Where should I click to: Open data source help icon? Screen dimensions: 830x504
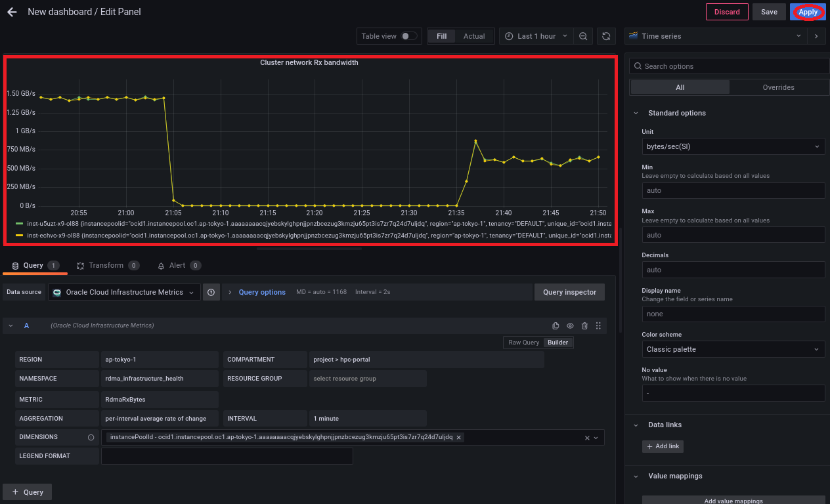pos(211,292)
